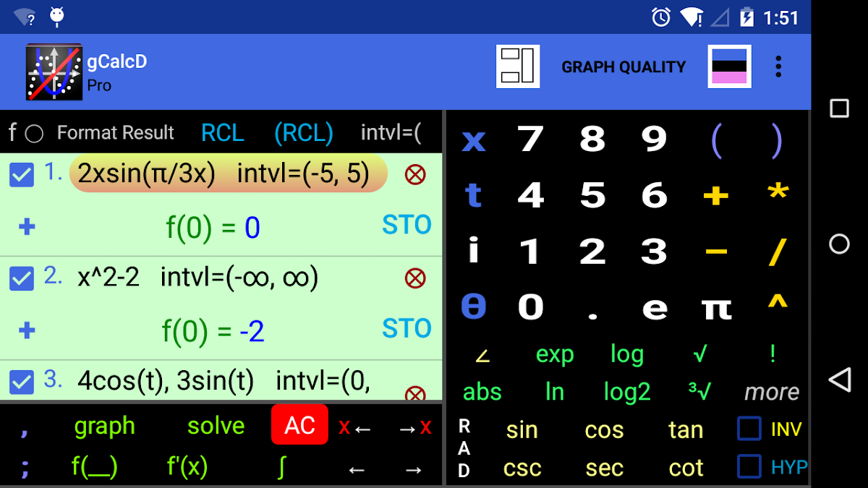Expand function 1 with plus sign
868x488 pixels.
27,227
